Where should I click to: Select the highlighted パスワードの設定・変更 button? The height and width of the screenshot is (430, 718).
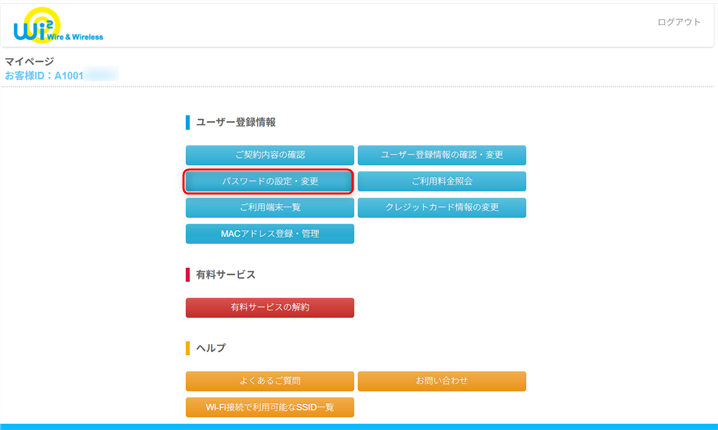tap(270, 181)
